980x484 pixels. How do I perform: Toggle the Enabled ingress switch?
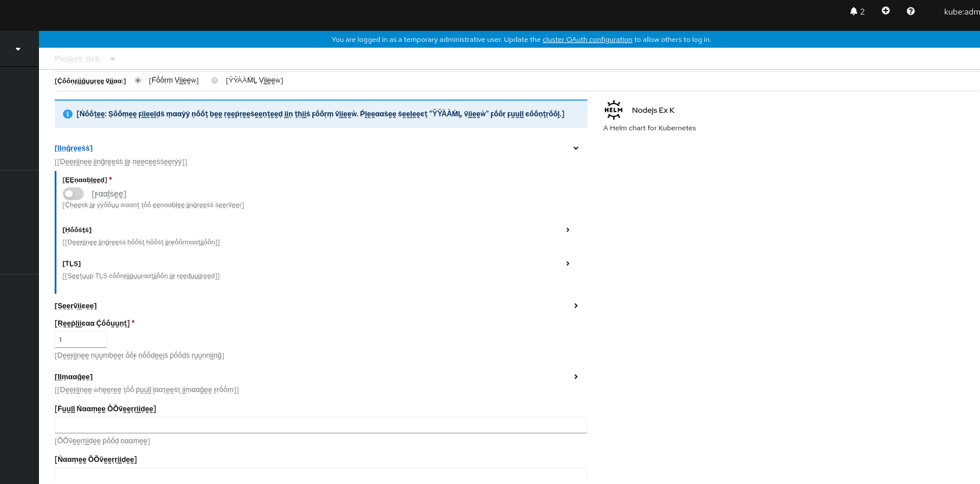click(x=73, y=194)
